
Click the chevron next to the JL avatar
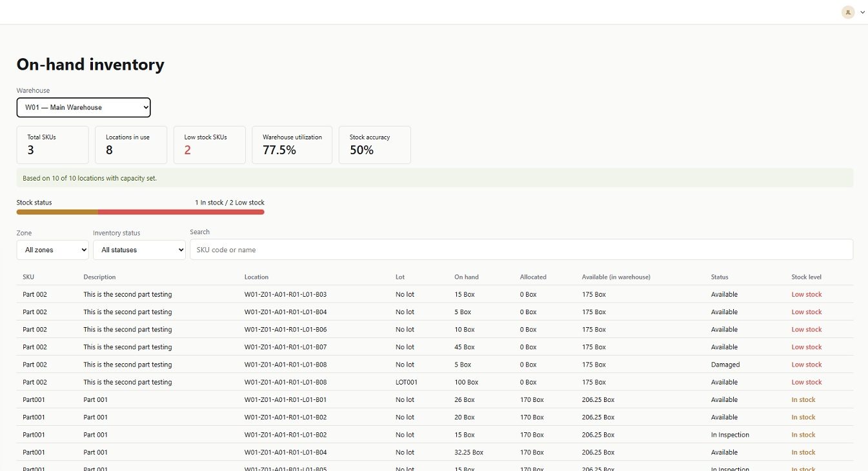click(x=862, y=12)
